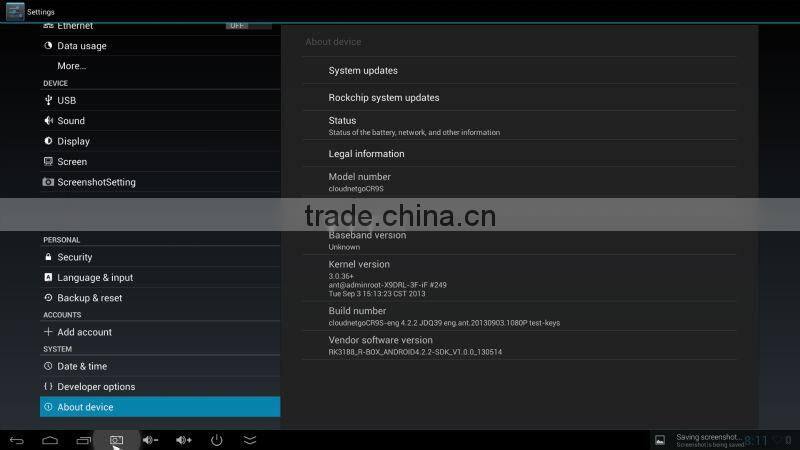The height and width of the screenshot is (450, 800).
Task: Tap the power button in navigation bar
Action: point(217,440)
